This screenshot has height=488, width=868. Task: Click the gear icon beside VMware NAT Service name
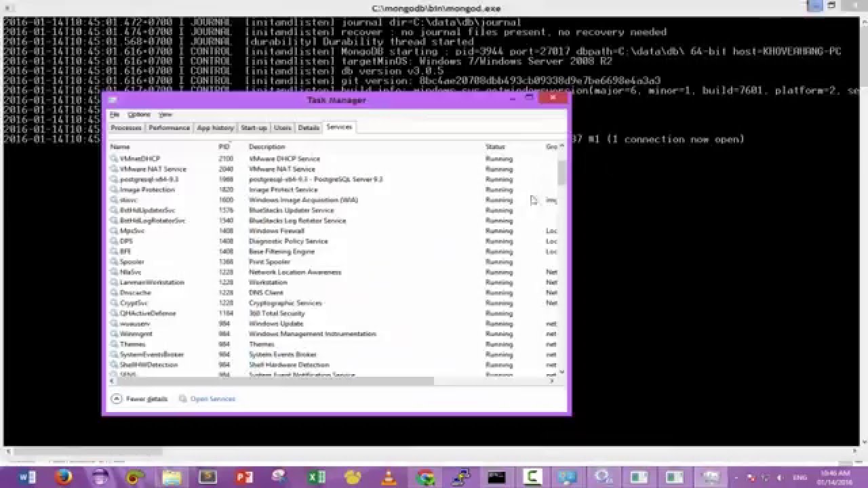(114, 169)
